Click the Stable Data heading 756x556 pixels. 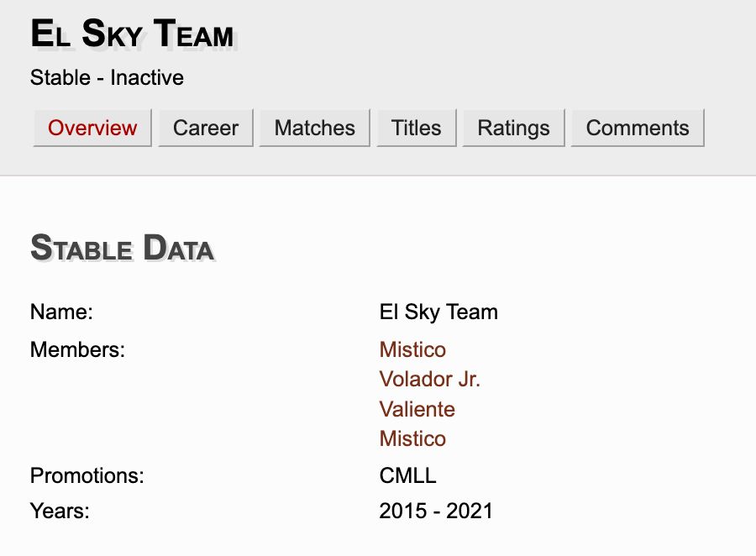pos(123,248)
